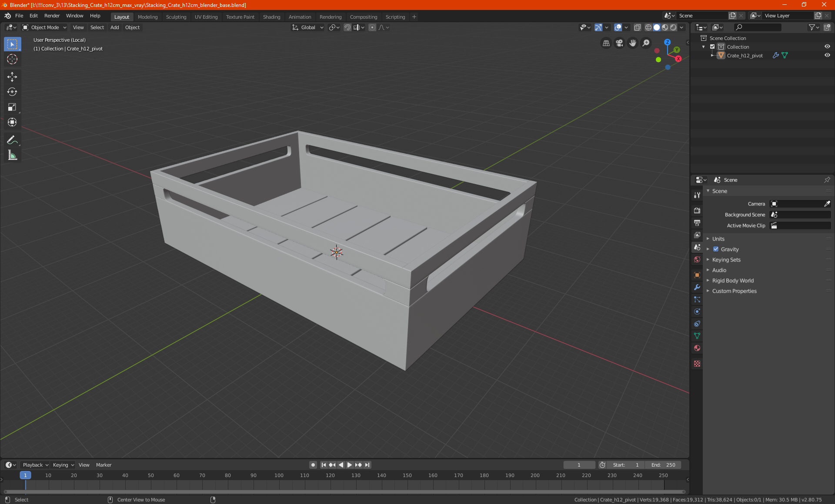Switch to the Shading workspace tab
The width and height of the screenshot is (835, 504).
tap(271, 17)
